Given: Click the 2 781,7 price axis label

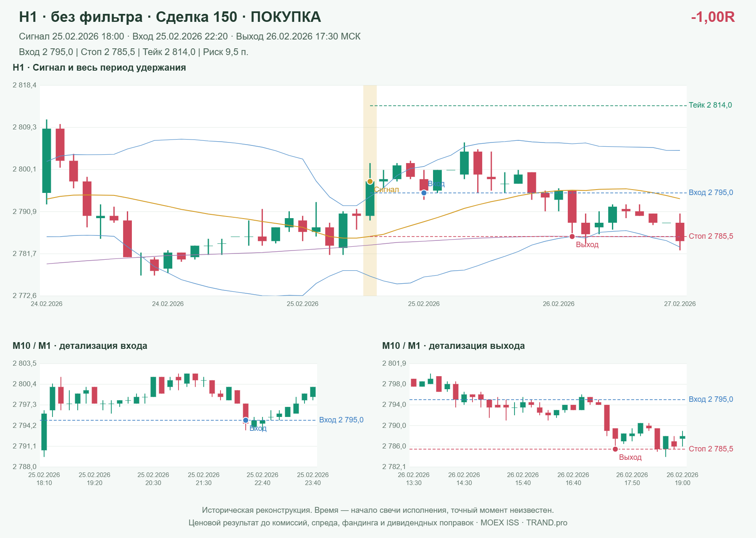Looking at the screenshot, I should [24, 253].
